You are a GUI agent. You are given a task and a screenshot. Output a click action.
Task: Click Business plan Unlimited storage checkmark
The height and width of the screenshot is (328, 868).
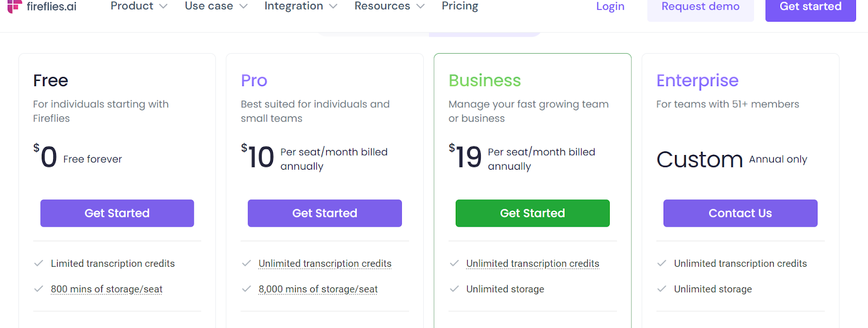tap(454, 289)
